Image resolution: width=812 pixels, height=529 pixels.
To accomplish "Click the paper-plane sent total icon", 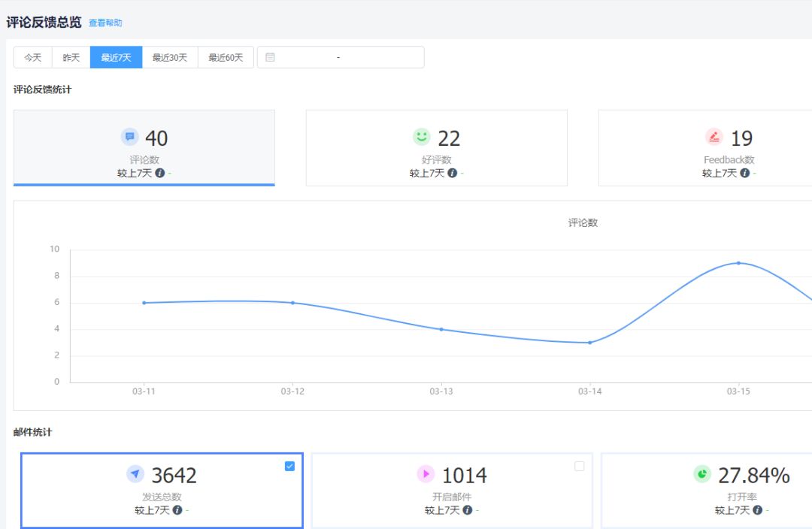I will point(135,474).
